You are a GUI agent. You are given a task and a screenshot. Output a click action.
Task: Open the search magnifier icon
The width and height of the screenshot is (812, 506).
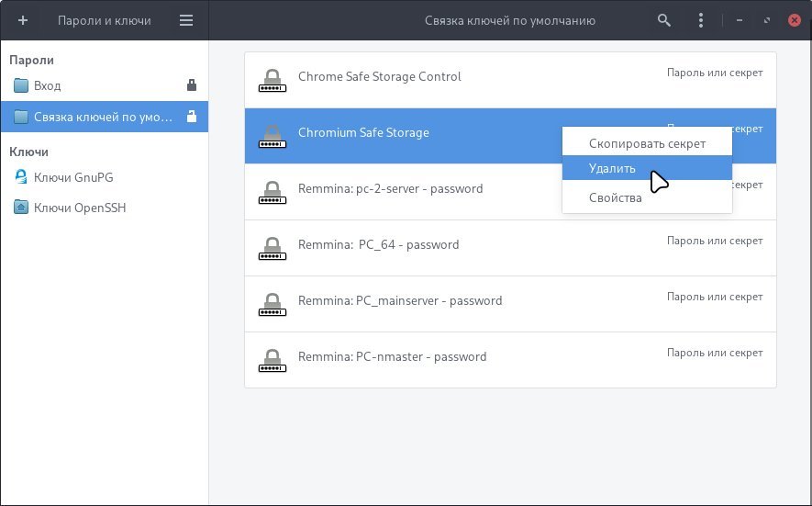664,20
